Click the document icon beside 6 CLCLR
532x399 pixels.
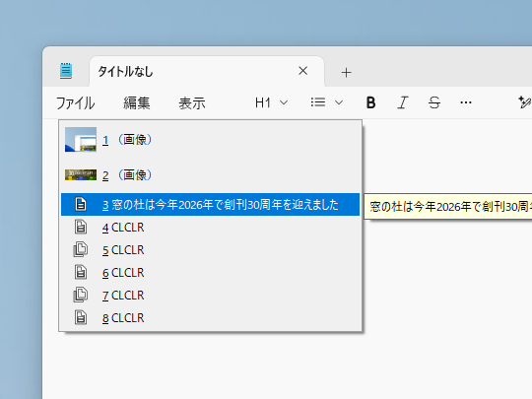coord(81,273)
